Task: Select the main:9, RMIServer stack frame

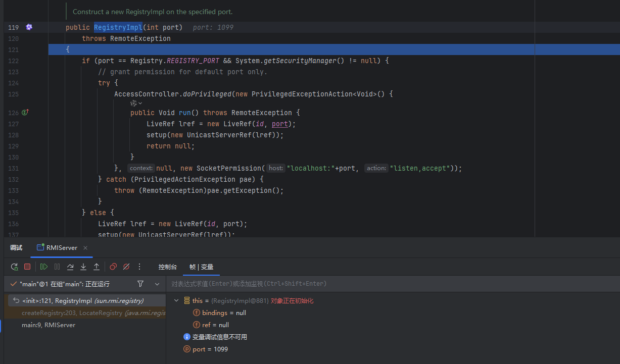Action: tap(49, 325)
